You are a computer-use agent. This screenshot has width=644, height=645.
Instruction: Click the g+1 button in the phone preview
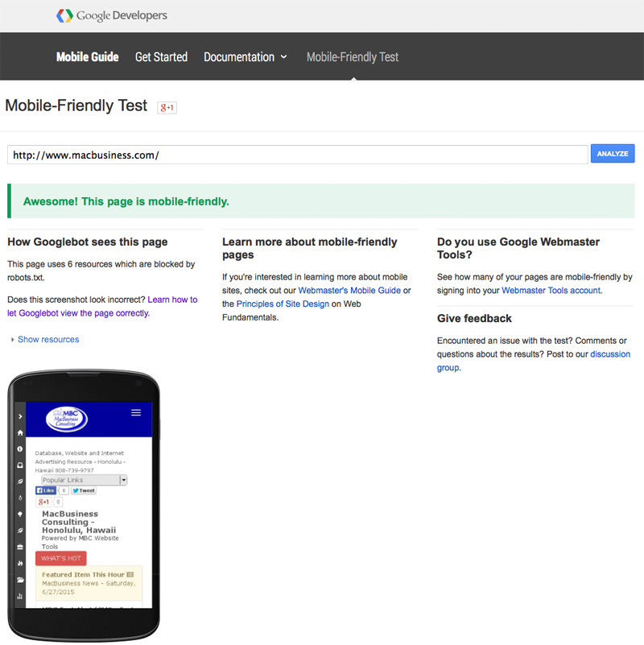pyautogui.click(x=43, y=502)
